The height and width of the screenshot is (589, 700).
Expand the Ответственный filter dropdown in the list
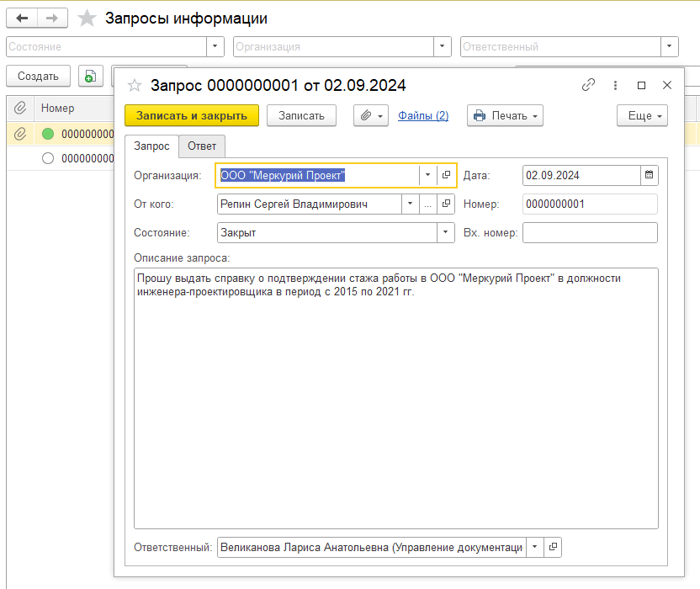point(669,46)
